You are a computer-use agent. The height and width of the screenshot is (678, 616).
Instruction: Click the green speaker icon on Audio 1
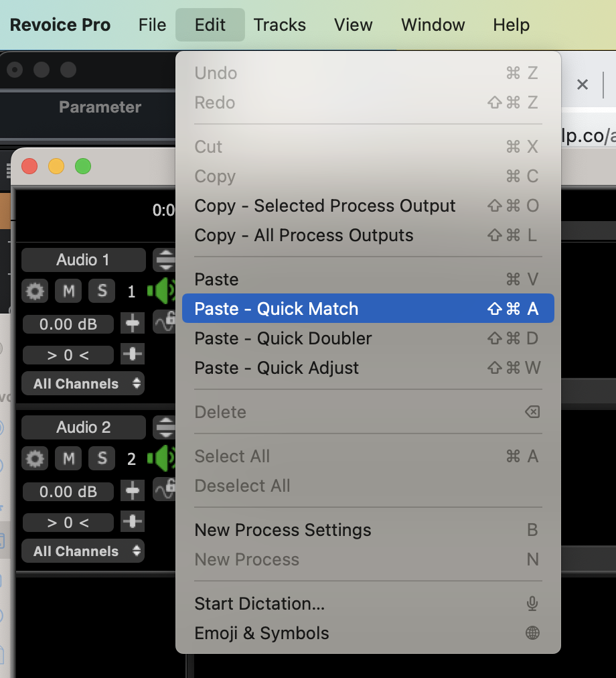(x=161, y=291)
